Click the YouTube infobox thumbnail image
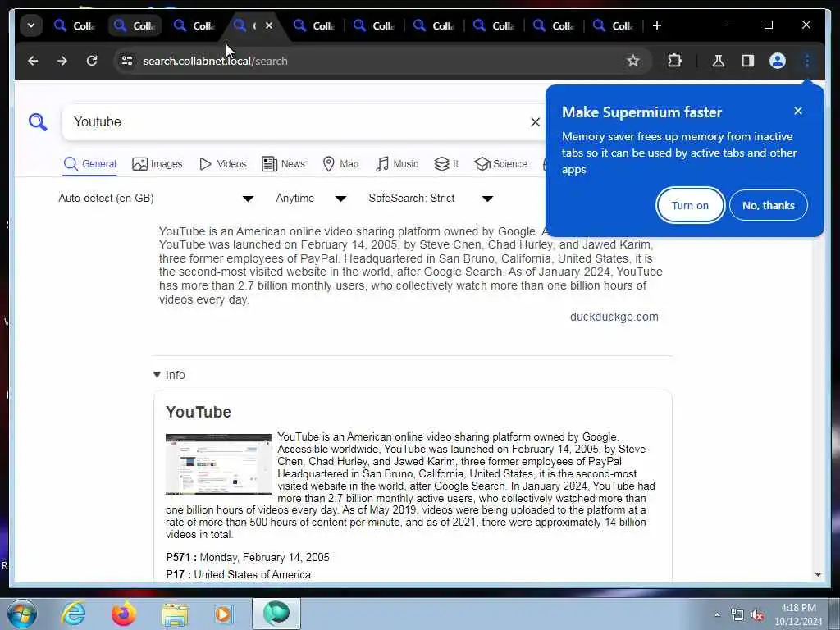Screen dimensions: 840x630 (218, 464)
